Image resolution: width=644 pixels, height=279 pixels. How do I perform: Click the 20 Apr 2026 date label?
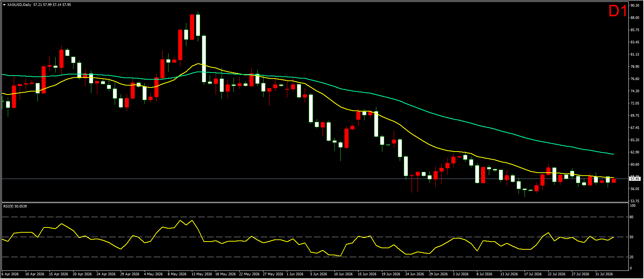[82, 275]
